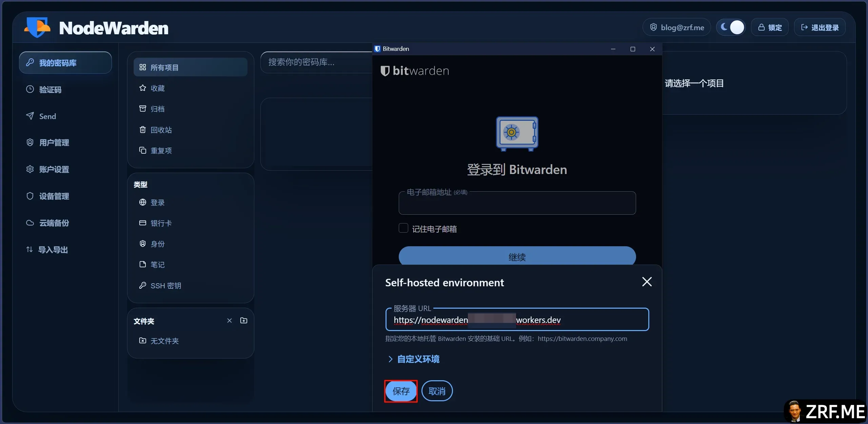Click 退出登录 to log out

coord(820,27)
